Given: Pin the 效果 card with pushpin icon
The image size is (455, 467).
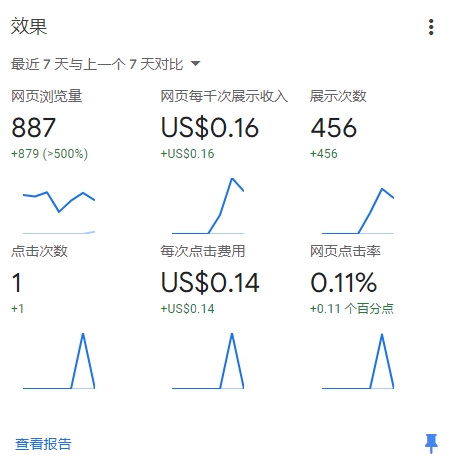Looking at the screenshot, I should [431, 444].
